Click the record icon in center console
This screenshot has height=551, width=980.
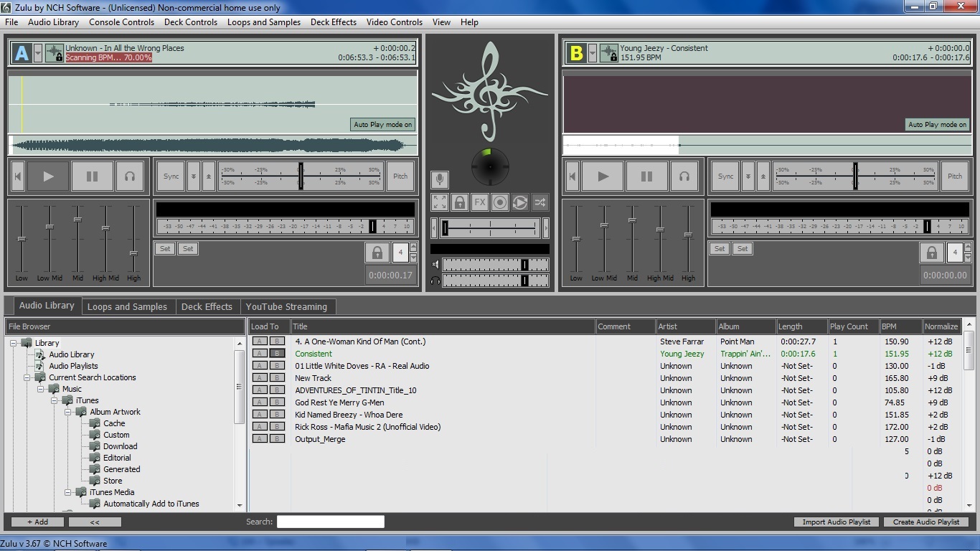pos(499,202)
